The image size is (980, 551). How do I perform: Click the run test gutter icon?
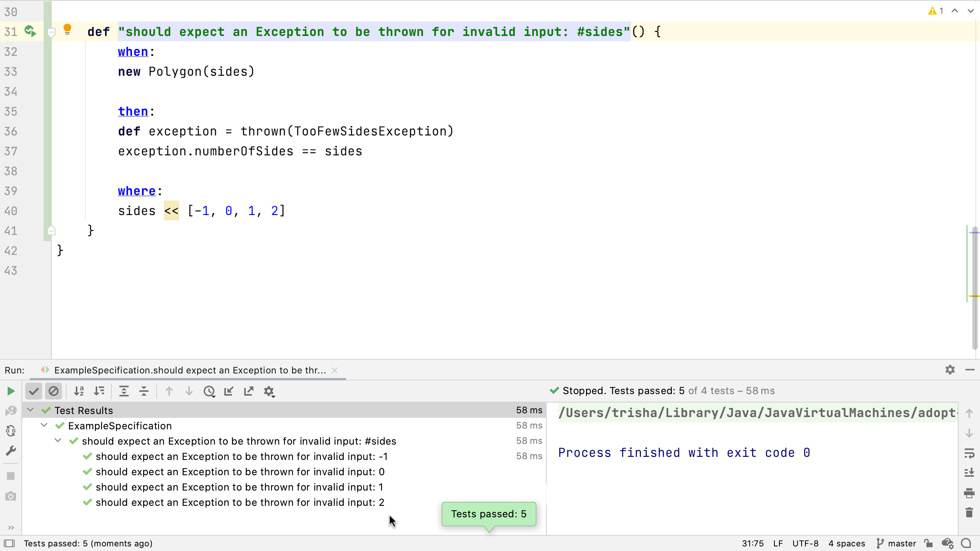click(30, 31)
